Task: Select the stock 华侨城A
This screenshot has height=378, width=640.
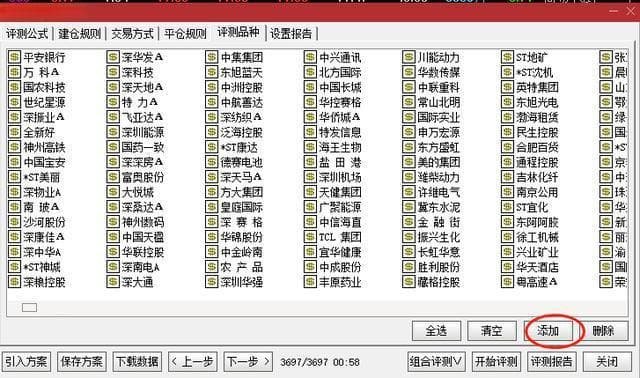Action: pyautogui.click(x=340, y=117)
